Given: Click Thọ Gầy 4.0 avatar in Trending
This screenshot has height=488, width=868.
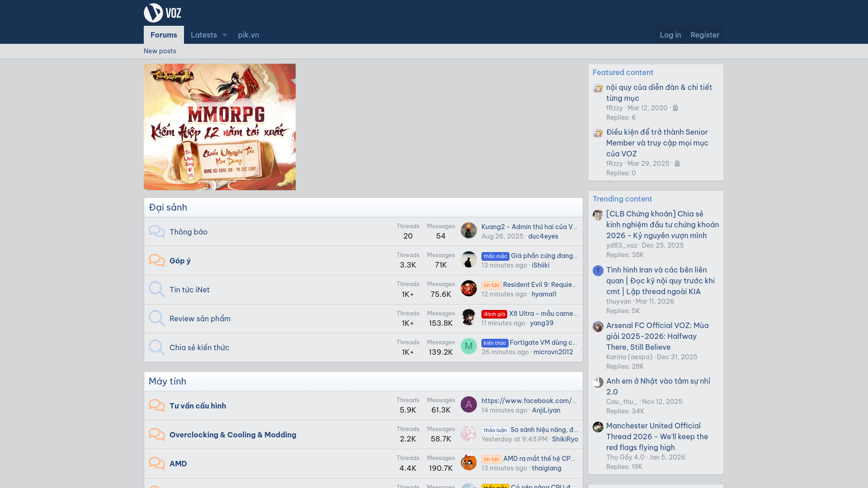Looking at the screenshot, I should pyautogui.click(x=598, y=427).
